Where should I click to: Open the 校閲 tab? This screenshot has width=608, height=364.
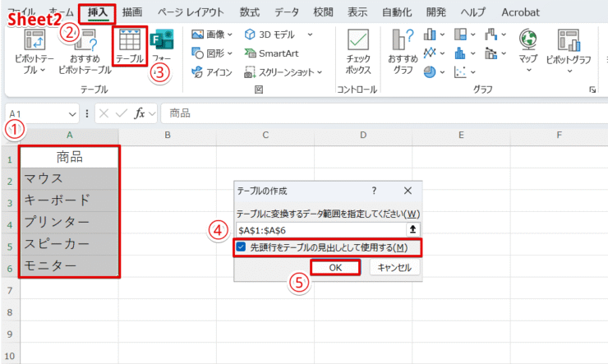tap(323, 12)
